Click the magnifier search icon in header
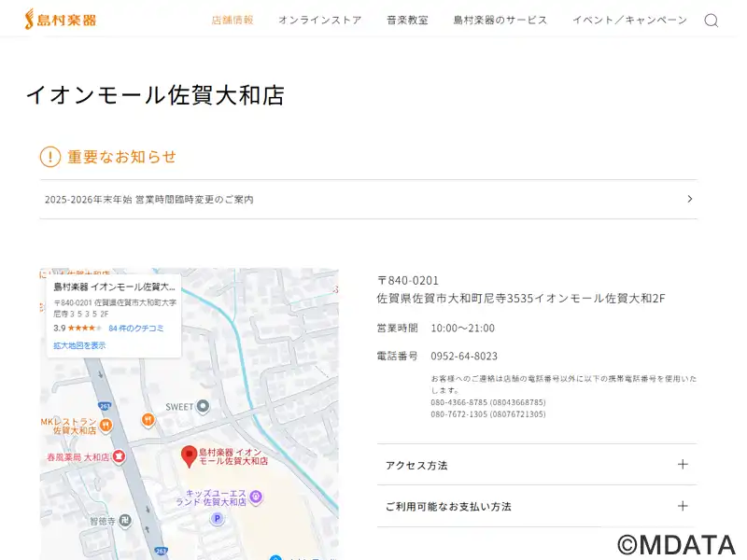This screenshot has height=560, width=747. [x=711, y=21]
